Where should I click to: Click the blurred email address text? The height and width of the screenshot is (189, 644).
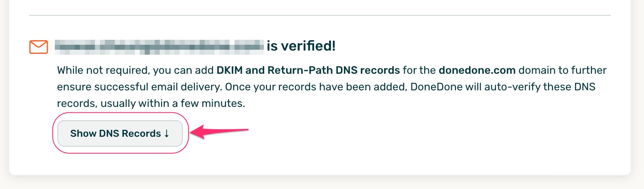160,47
